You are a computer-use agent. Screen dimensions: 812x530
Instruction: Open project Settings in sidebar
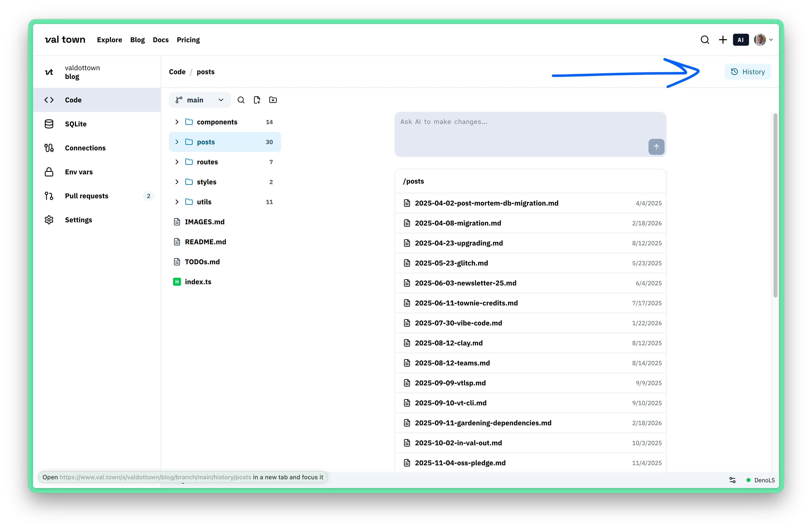point(97,220)
